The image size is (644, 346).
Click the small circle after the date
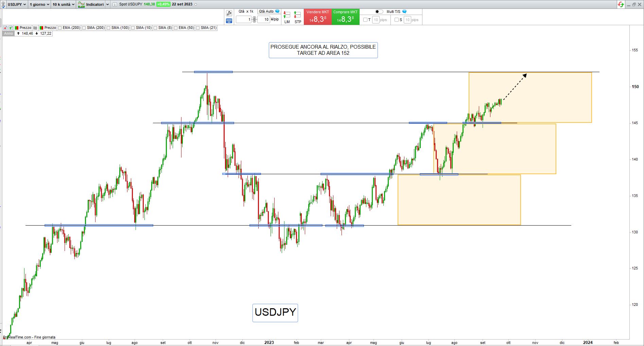[196, 4]
